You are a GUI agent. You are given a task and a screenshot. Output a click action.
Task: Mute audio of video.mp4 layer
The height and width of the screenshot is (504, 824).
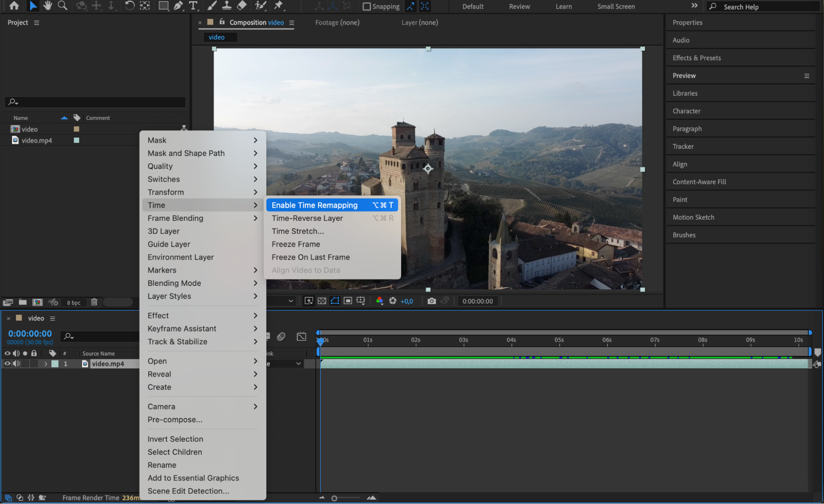click(x=16, y=363)
